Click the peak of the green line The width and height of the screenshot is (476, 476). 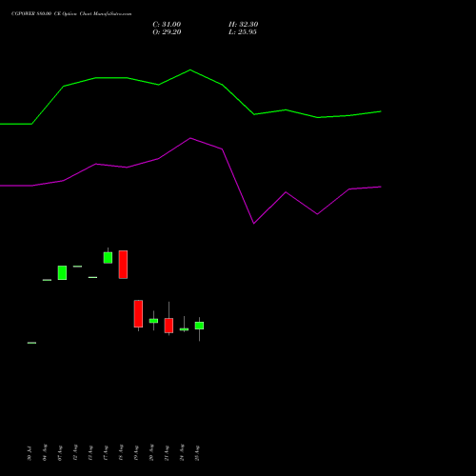[x=190, y=69]
